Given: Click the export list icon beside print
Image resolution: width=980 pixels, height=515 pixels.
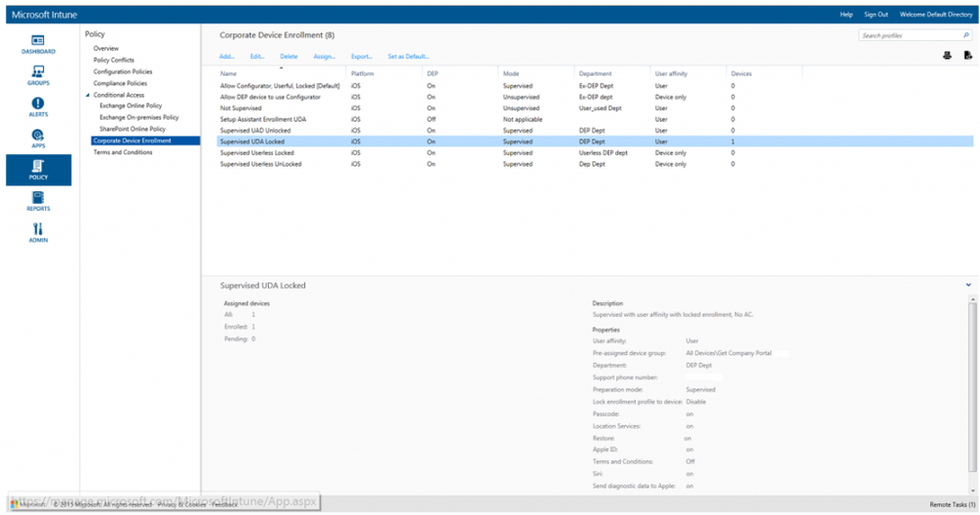Looking at the screenshot, I should point(967,56).
